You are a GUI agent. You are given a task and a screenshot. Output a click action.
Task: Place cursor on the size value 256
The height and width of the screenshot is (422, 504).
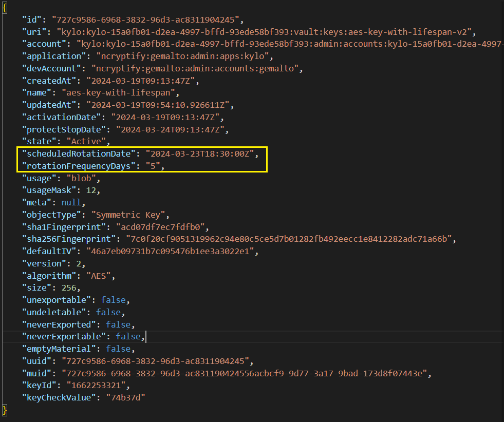69,287
